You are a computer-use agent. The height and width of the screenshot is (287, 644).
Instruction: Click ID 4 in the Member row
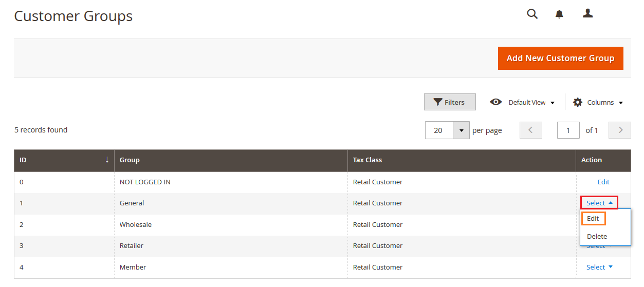(22, 267)
